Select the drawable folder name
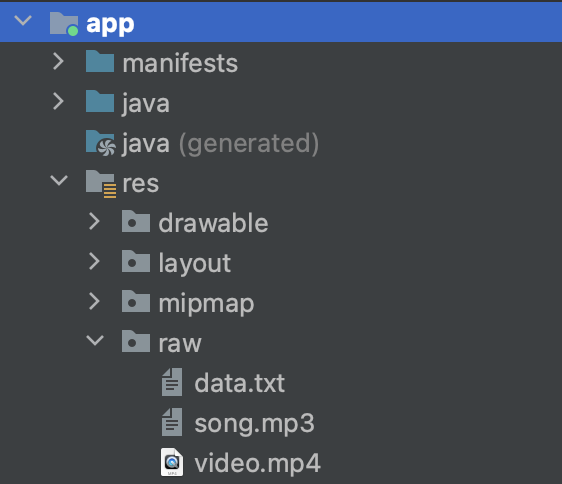 point(213,223)
